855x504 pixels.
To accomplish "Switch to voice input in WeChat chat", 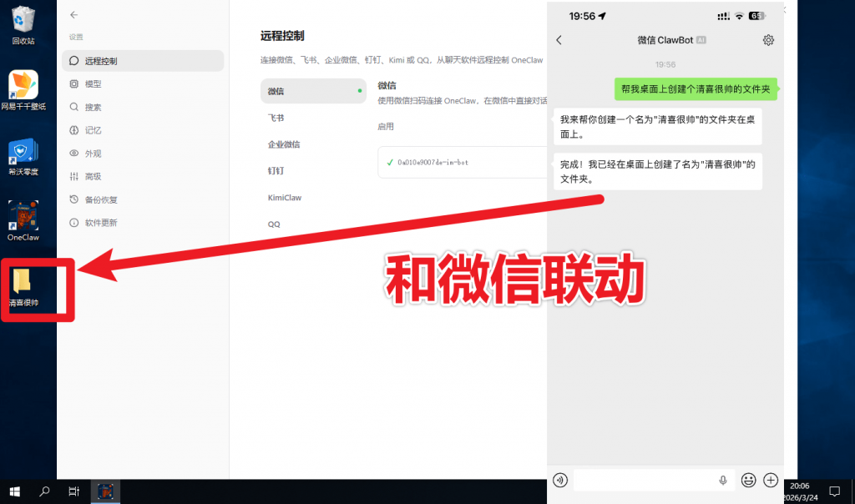I will [x=560, y=480].
